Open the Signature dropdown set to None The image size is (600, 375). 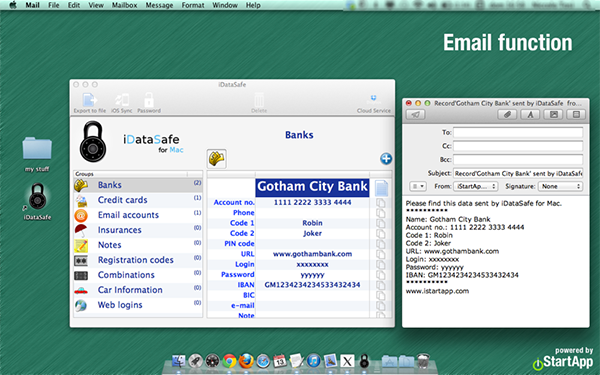coord(560,187)
